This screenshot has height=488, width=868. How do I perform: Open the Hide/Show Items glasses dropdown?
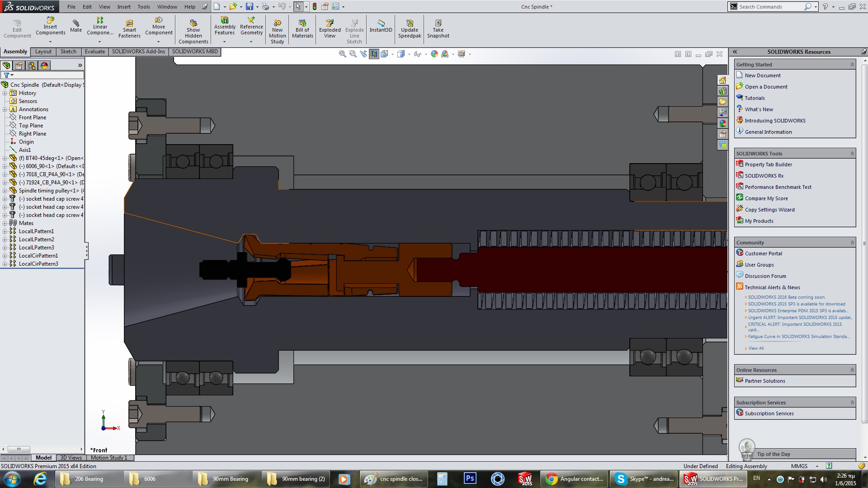pyautogui.click(x=425, y=54)
